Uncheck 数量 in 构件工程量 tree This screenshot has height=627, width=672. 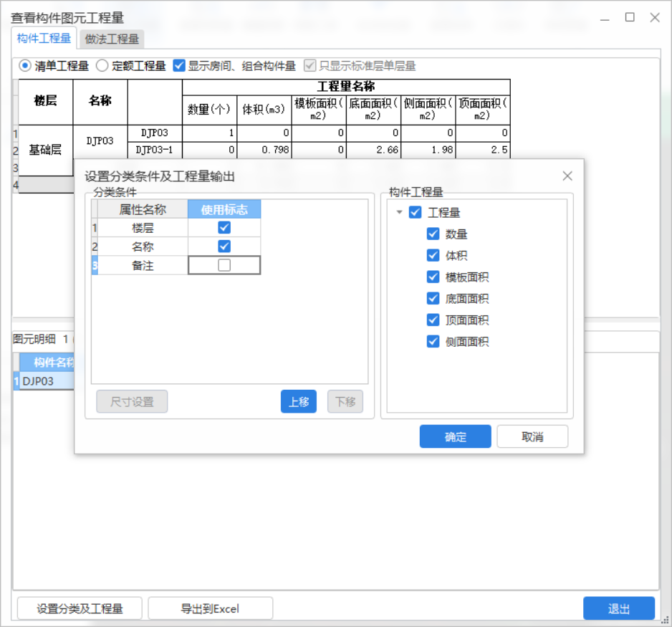tap(433, 234)
